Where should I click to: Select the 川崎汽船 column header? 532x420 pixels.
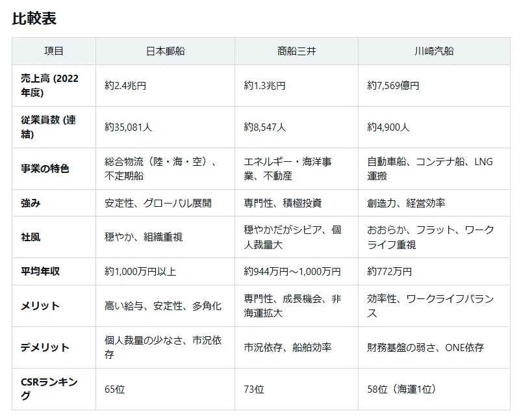click(x=434, y=51)
